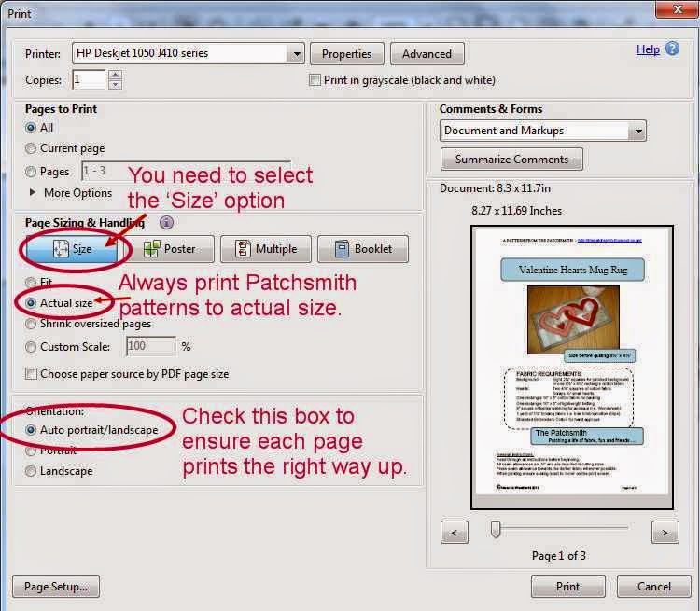Select the Booklet option
The height and width of the screenshot is (611, 700).
363,248
